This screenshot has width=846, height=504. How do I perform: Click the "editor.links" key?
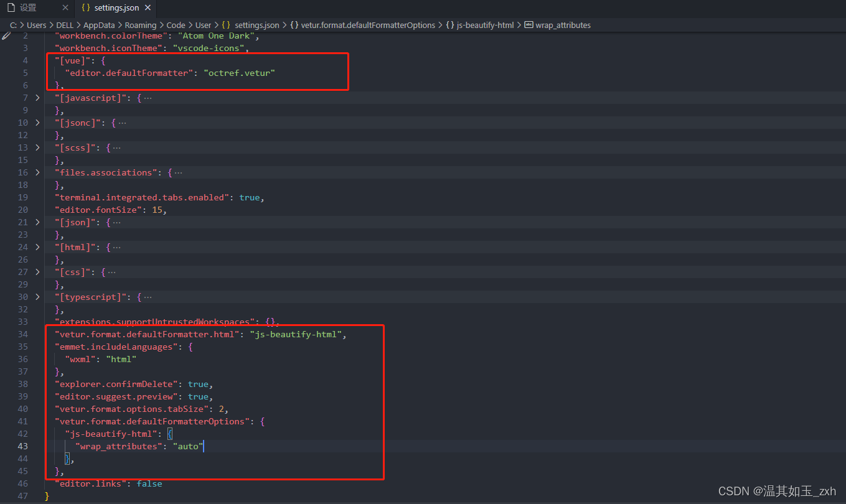[x=90, y=483]
